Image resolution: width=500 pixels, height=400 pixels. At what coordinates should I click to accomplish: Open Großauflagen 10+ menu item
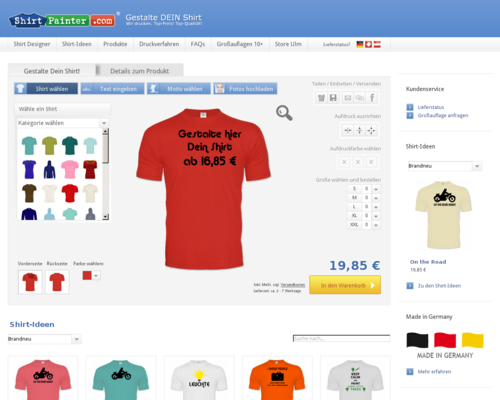[240, 44]
